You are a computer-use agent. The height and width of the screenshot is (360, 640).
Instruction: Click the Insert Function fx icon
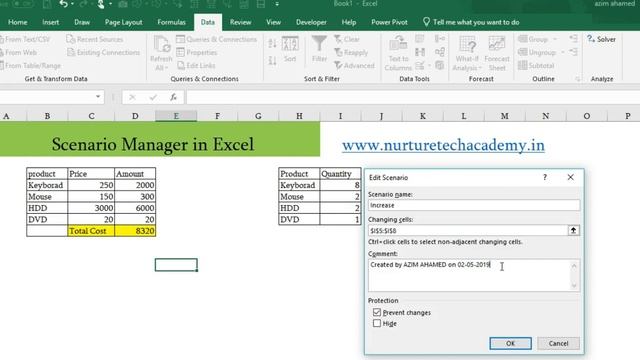173,97
